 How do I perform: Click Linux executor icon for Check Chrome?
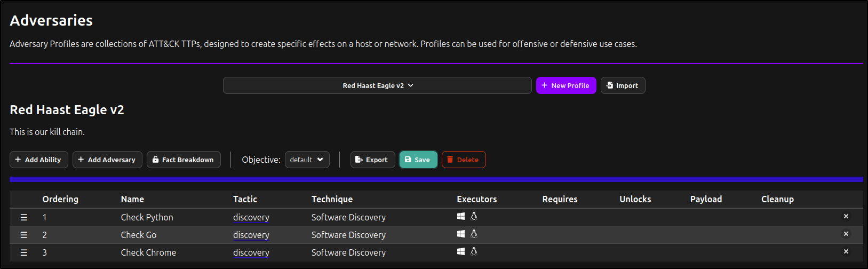tap(474, 251)
